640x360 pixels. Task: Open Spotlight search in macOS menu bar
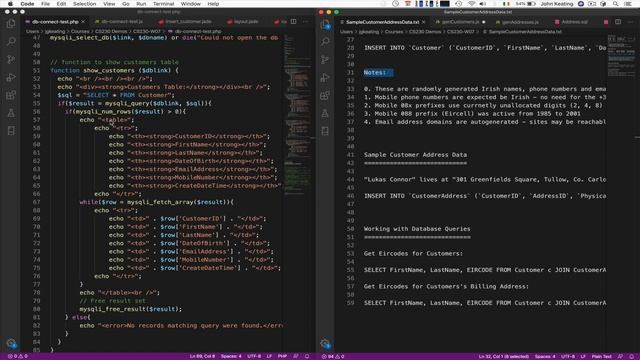[616, 4]
